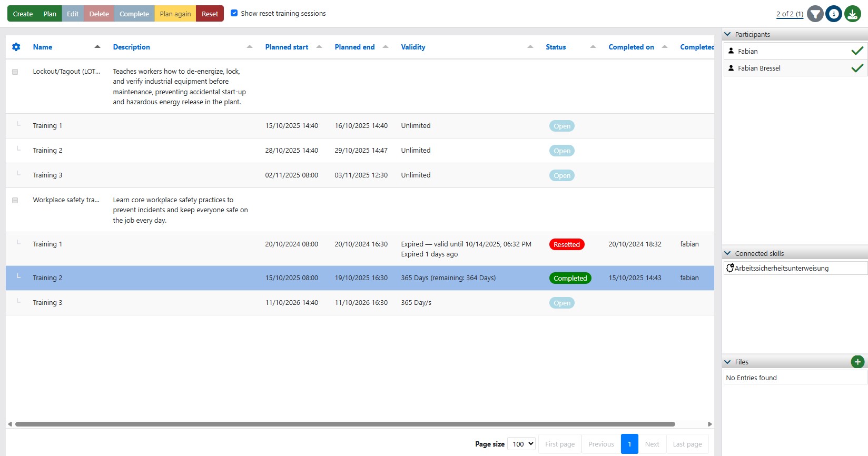Click the info circle icon
This screenshot has width=868, height=456.
pyautogui.click(x=834, y=14)
